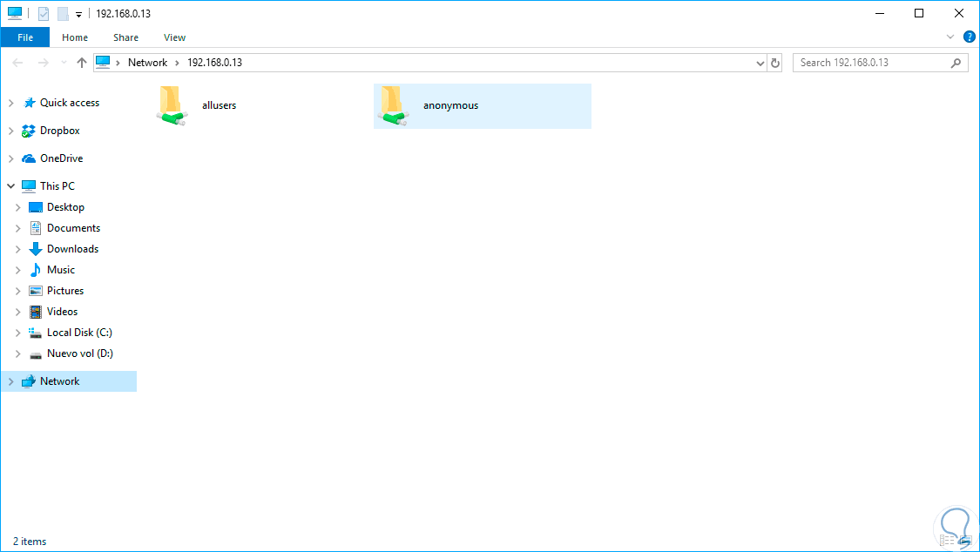Open Help with the question mark icon
980x552 pixels.
[970, 37]
